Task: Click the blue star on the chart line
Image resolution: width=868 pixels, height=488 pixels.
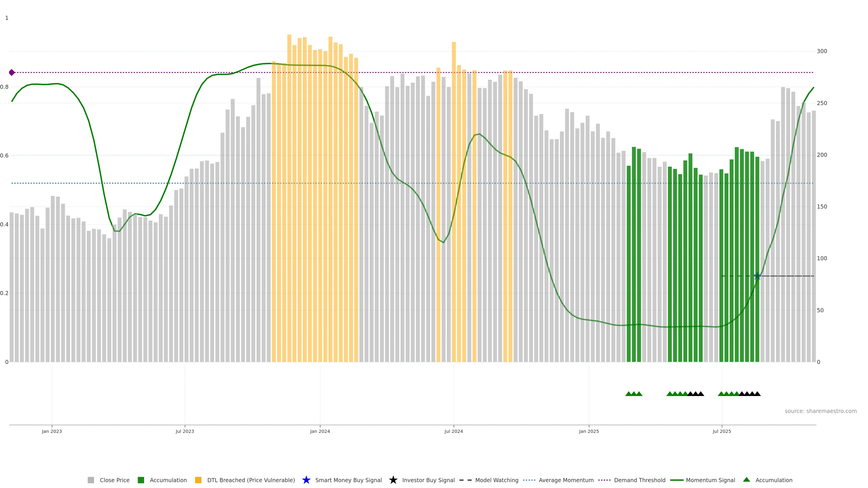Action: pyautogui.click(x=757, y=276)
